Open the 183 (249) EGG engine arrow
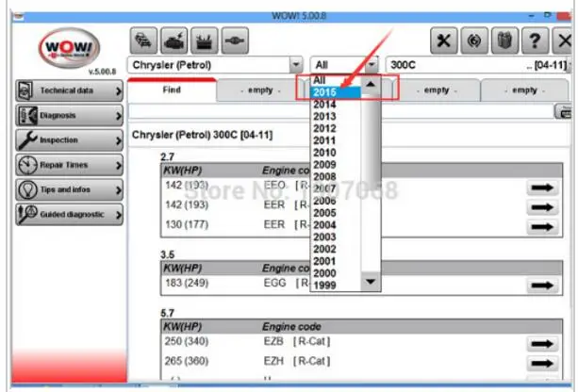The height and width of the screenshot is (392, 578). [542, 286]
